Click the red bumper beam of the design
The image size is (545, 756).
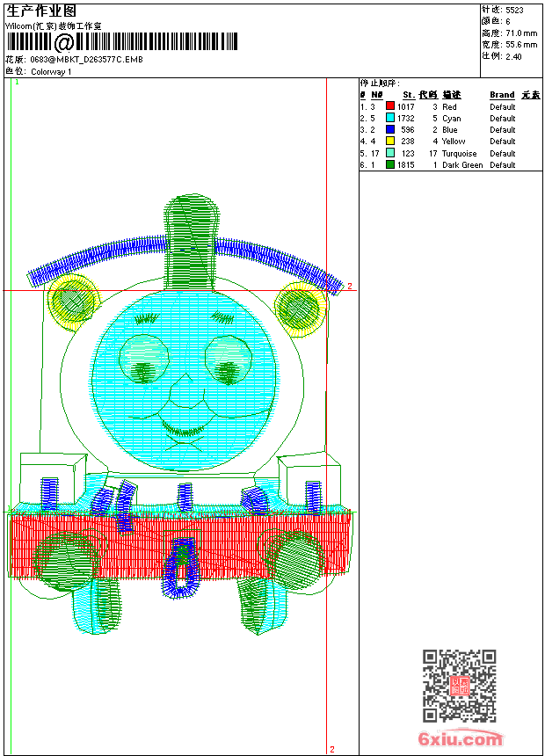click(180, 544)
